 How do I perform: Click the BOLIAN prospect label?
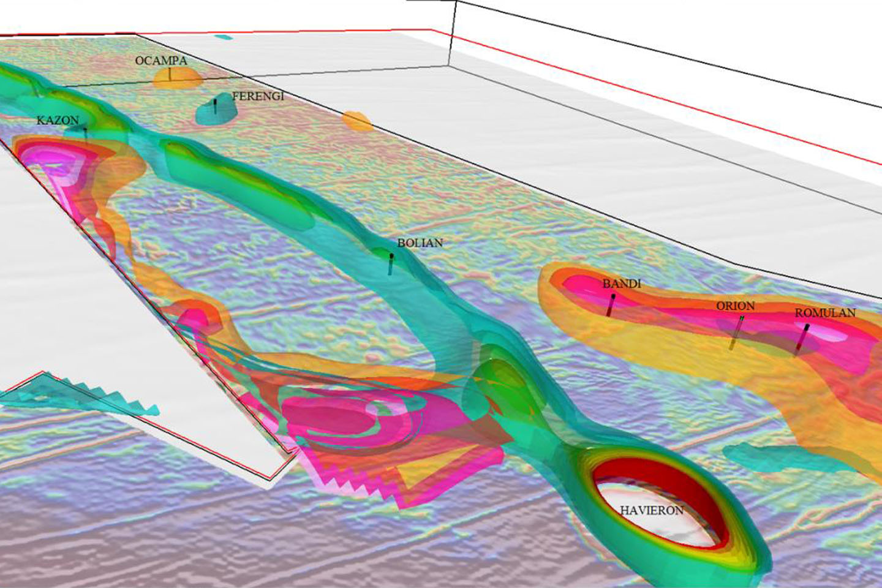point(420,243)
